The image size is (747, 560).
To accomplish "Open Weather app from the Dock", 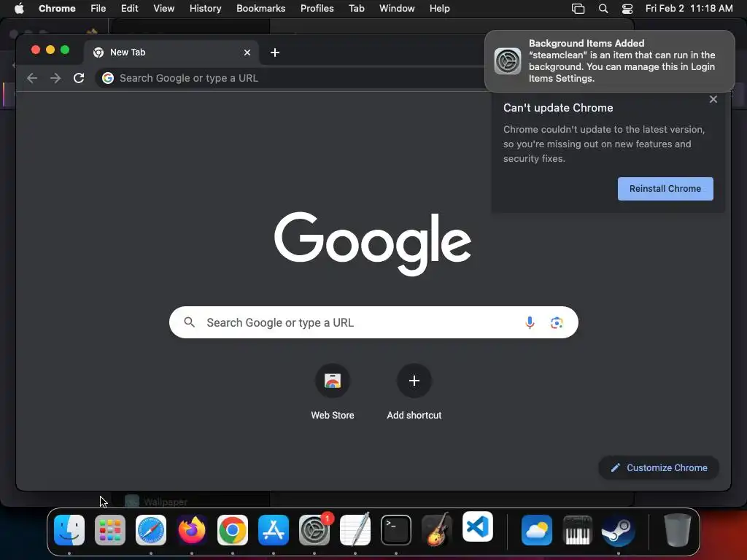I will tap(536, 529).
